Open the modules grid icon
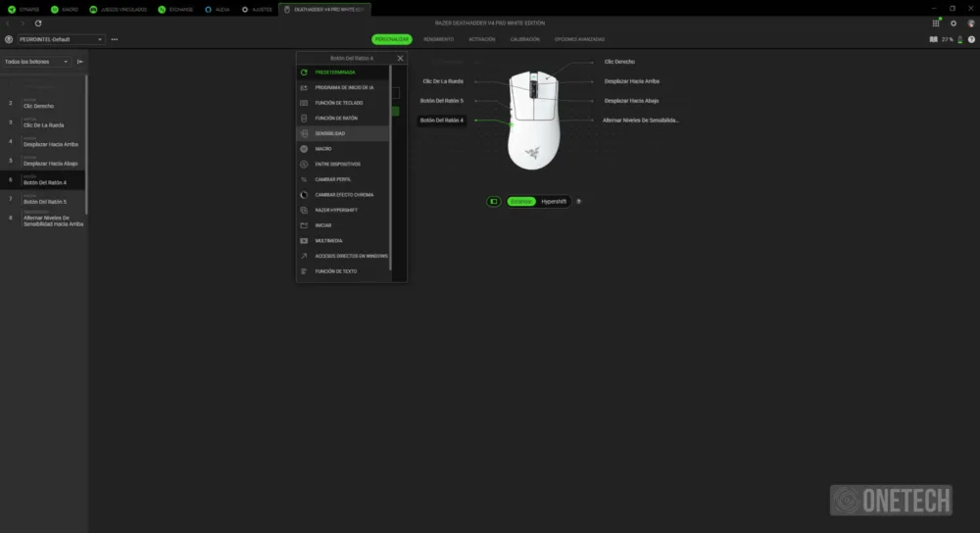The image size is (980, 533). (x=936, y=24)
